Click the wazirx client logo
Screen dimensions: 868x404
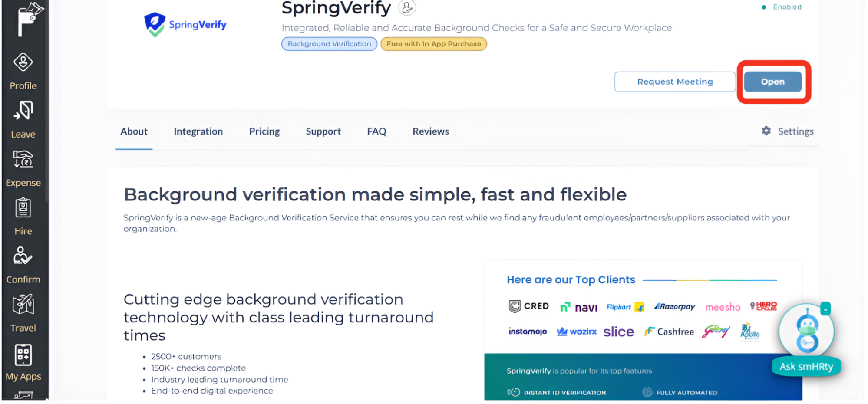(x=577, y=332)
